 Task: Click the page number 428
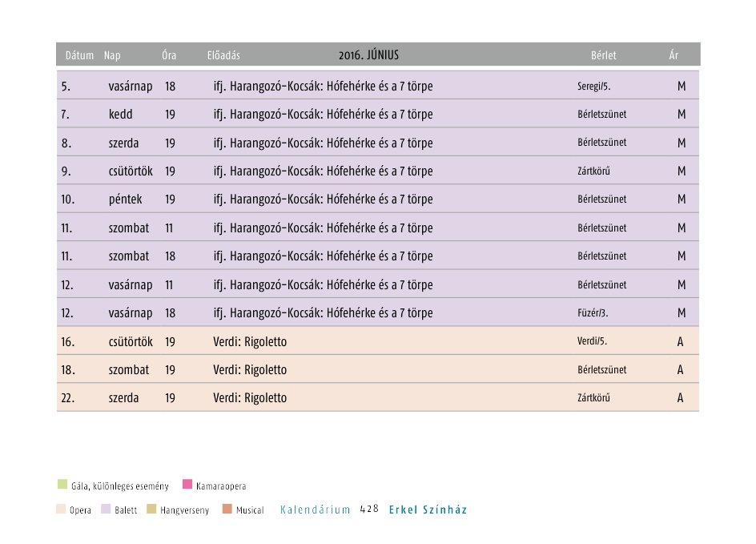pyautogui.click(x=369, y=509)
